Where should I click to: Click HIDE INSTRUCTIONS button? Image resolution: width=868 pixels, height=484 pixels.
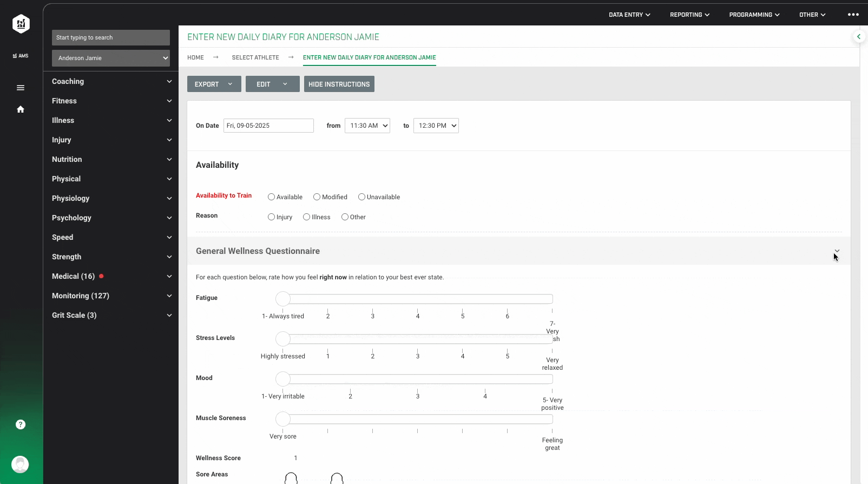click(339, 84)
